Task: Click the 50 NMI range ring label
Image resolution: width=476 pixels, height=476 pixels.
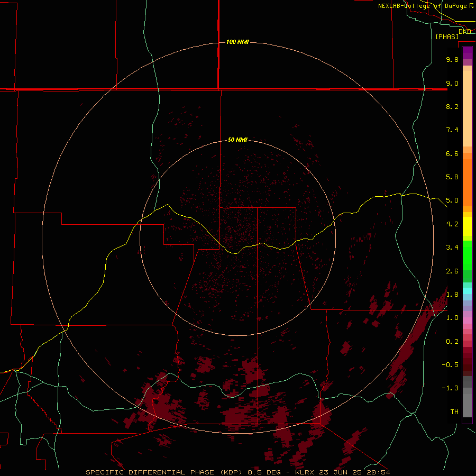Action: pyautogui.click(x=237, y=140)
